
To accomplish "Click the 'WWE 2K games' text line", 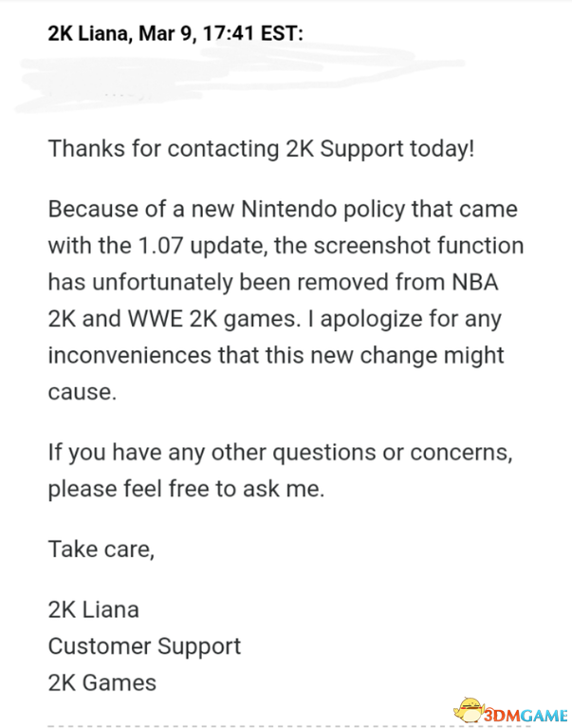I will [x=274, y=319].
